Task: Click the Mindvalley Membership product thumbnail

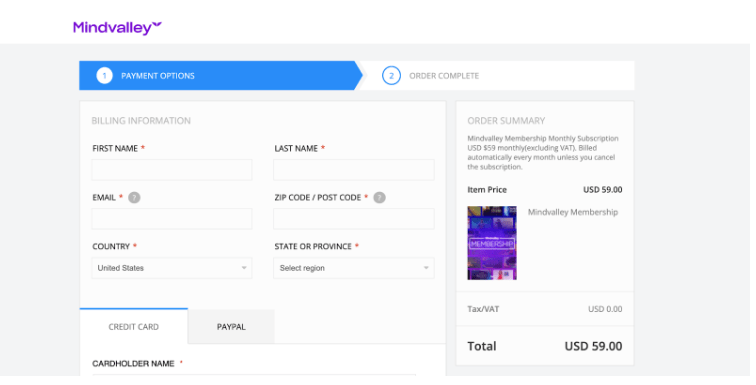Action: point(492,243)
